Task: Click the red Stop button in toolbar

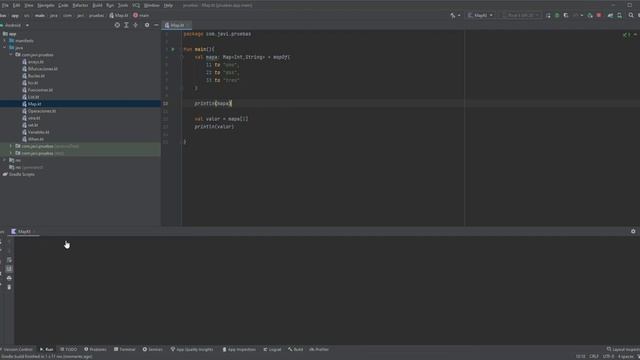Action: point(599,16)
